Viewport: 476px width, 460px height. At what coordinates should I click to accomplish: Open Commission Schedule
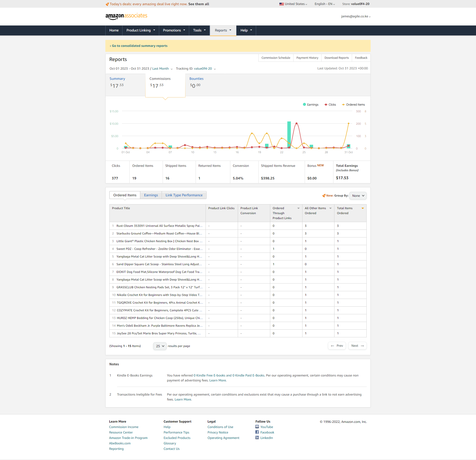pyautogui.click(x=276, y=58)
